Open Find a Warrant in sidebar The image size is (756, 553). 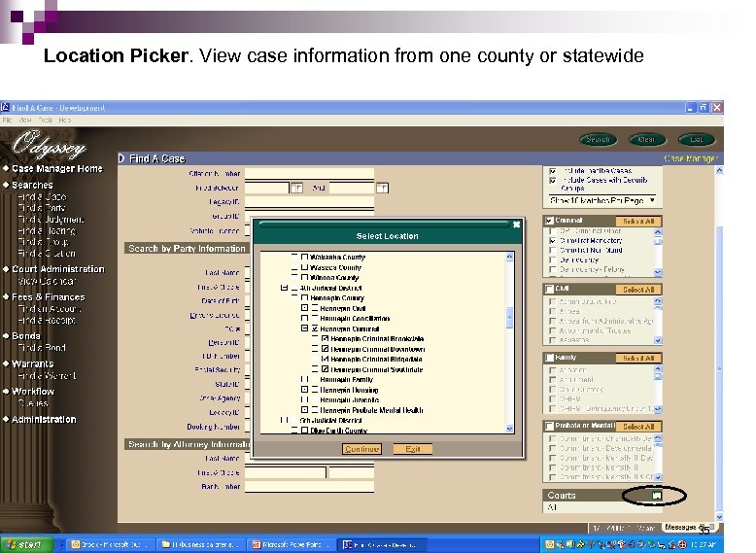tap(47, 375)
